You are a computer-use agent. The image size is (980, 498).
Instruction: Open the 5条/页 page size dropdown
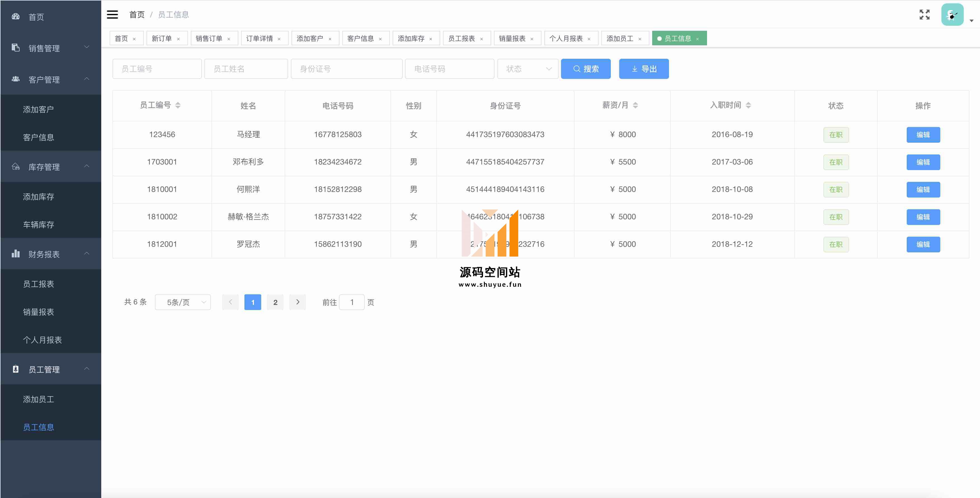(x=183, y=302)
